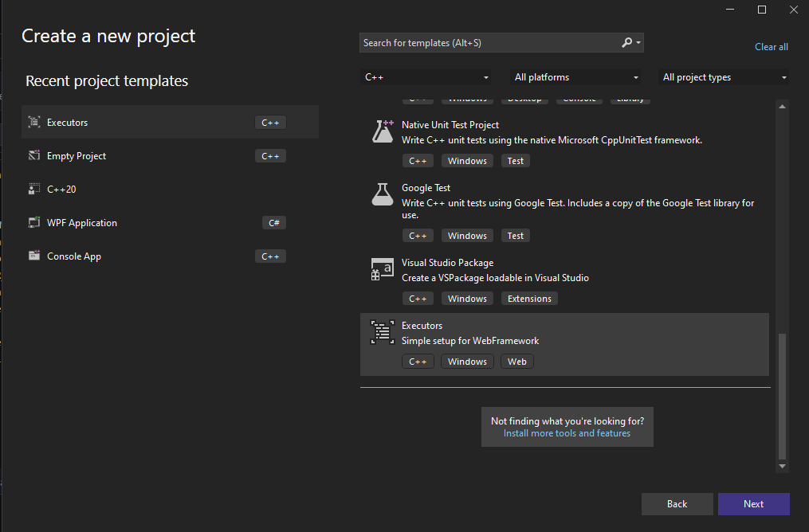Image resolution: width=809 pixels, height=532 pixels.
Task: Open the C++ language filter dropdown
Action: click(x=426, y=77)
